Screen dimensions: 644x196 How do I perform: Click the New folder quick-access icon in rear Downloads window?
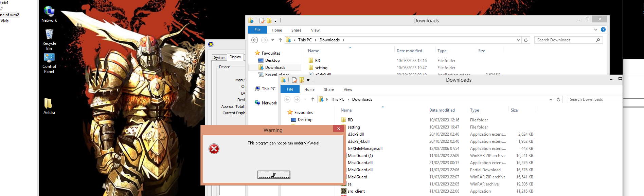click(269, 21)
